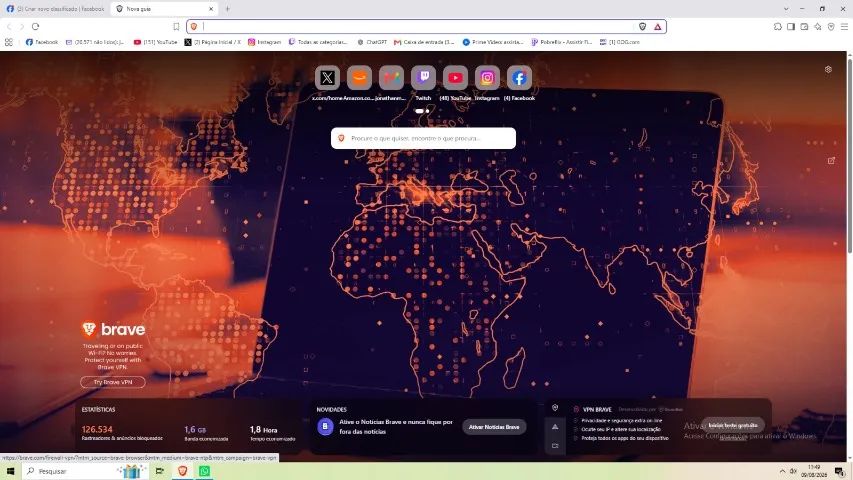The height and width of the screenshot is (480, 853).
Task: Show hidden system tray icons
Action: click(782, 471)
